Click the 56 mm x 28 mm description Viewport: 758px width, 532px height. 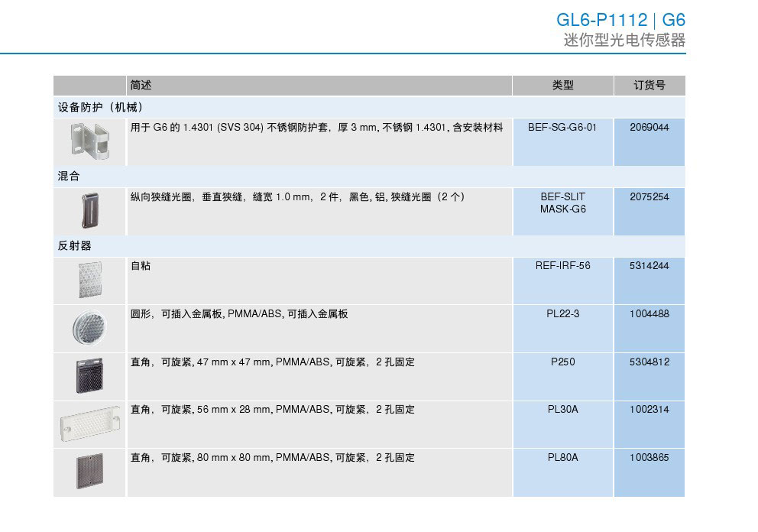273,409
